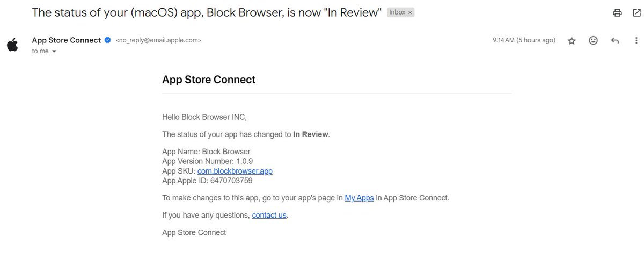The width and height of the screenshot is (644, 258).
Task: Click the email subject line
Action: tap(207, 12)
